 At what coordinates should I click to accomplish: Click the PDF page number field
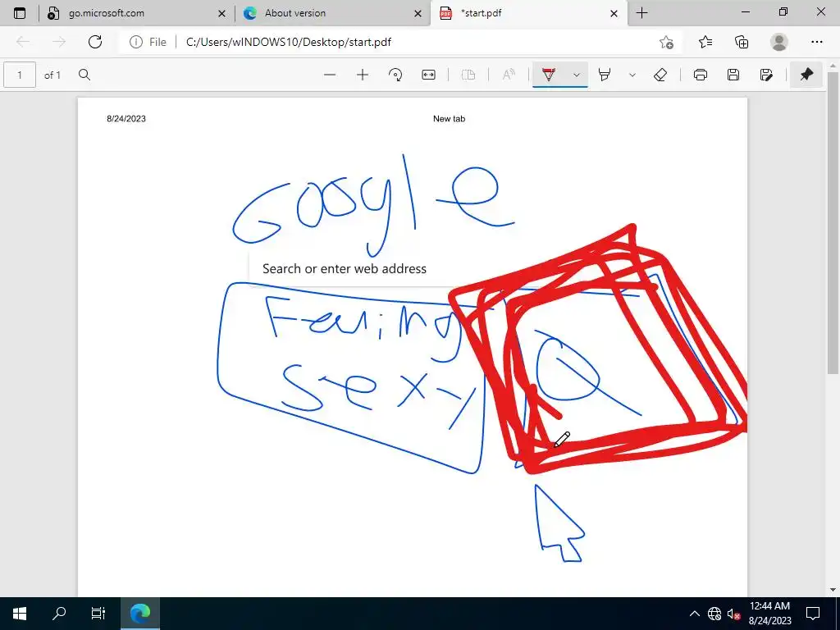(x=20, y=75)
